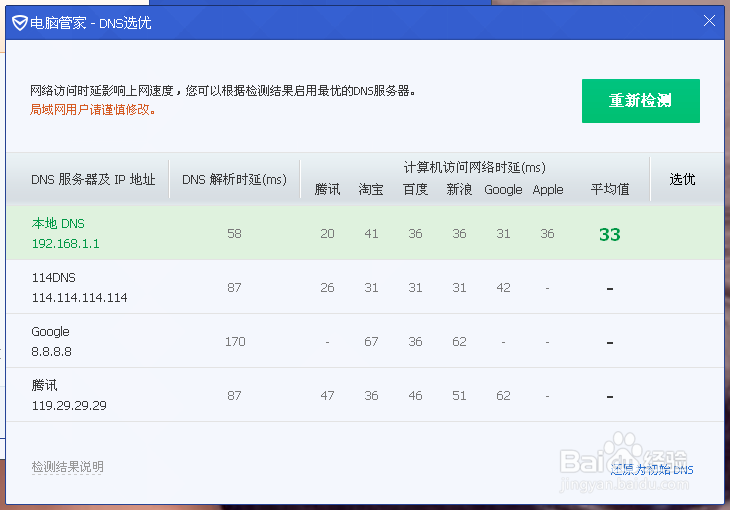Click the 平均值 column header
This screenshot has height=510, width=730.
pos(610,190)
